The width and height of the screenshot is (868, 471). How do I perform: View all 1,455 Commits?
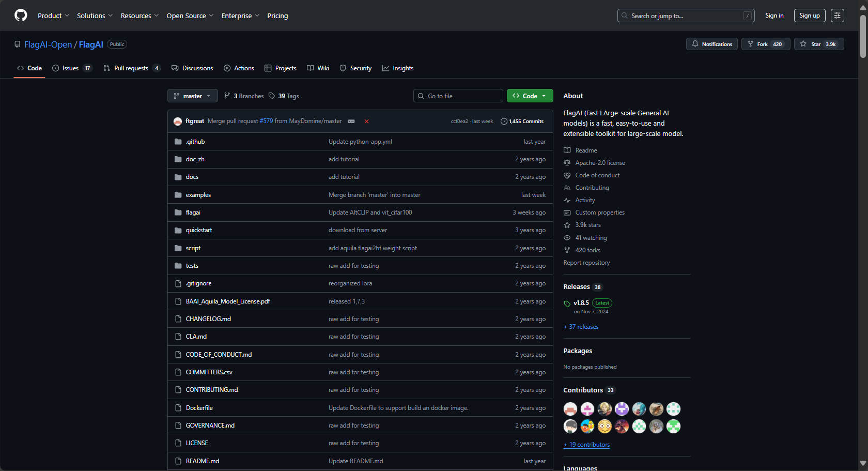(x=522, y=121)
